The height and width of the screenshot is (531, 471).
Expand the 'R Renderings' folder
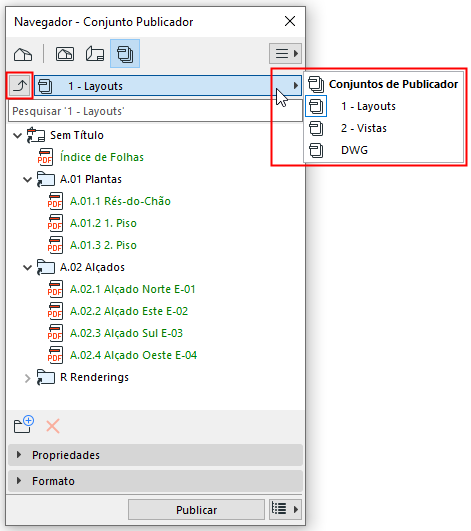[x=27, y=378]
